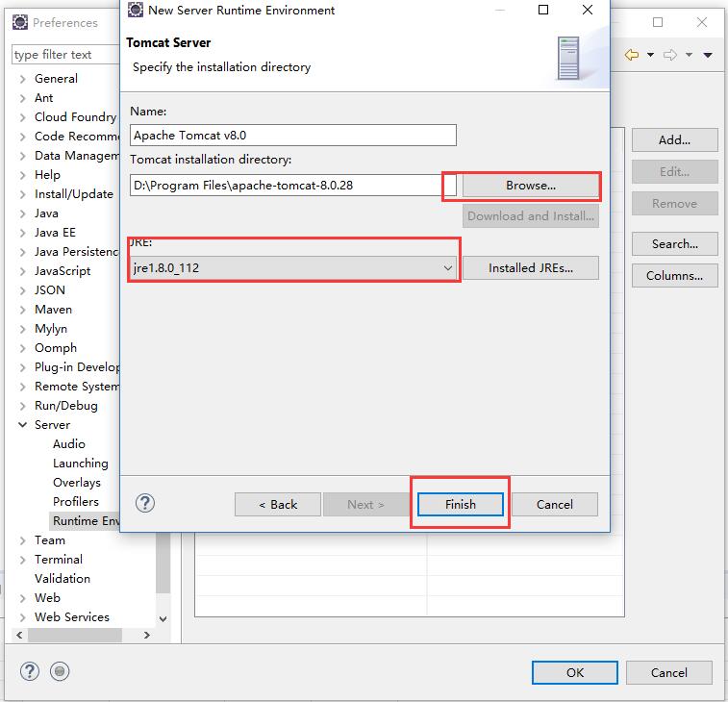Expand the Web Services node
Screen dimensions: 728x702
22,617
